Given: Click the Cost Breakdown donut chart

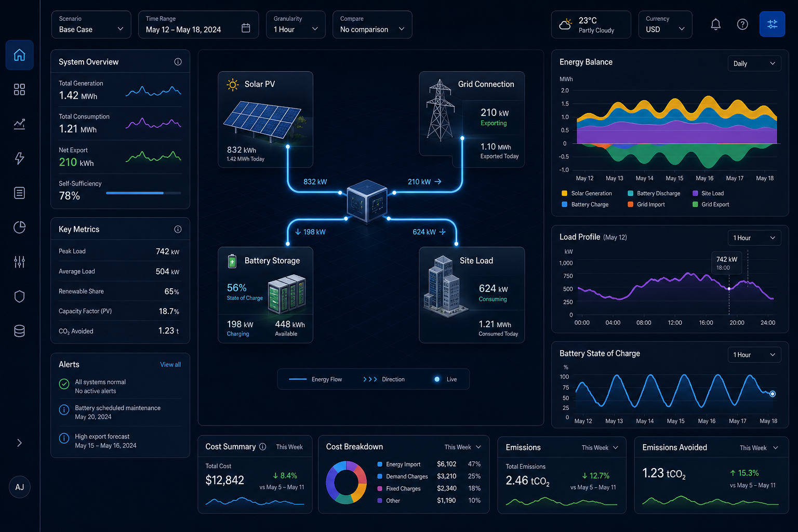Looking at the screenshot, I should [347, 483].
